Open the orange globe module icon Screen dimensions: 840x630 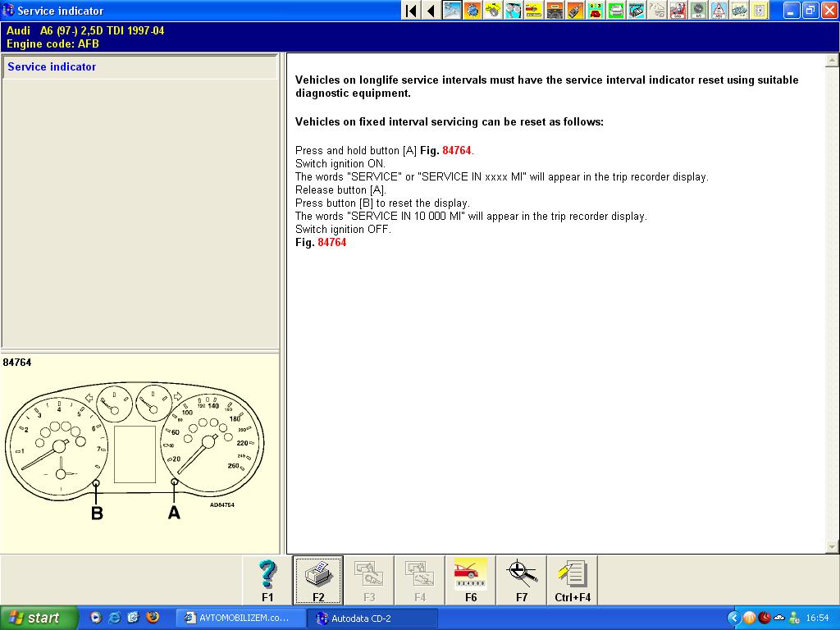(x=472, y=11)
